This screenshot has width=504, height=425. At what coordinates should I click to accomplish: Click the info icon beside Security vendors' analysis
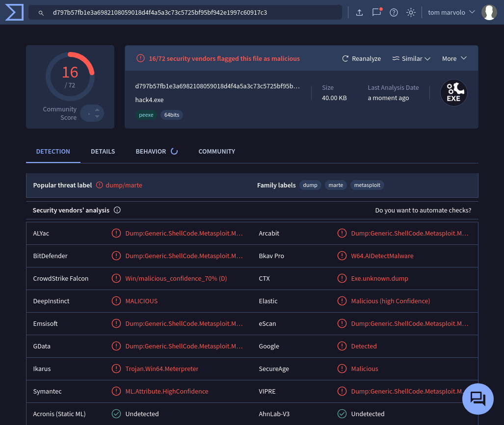[117, 210]
